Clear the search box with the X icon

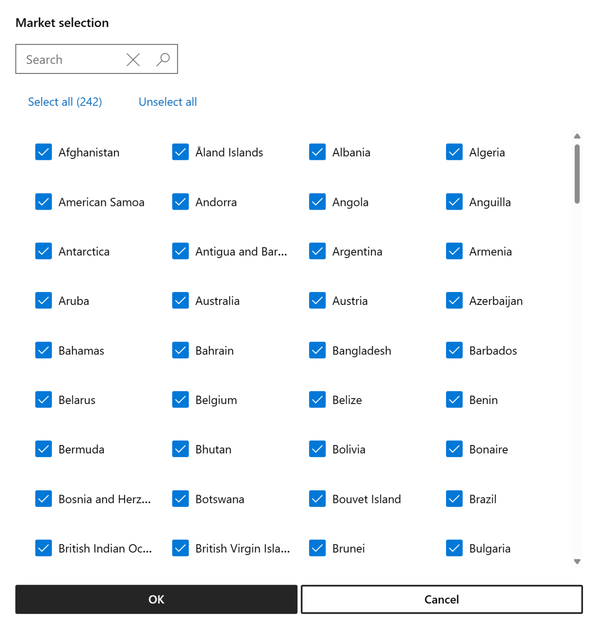coord(133,60)
